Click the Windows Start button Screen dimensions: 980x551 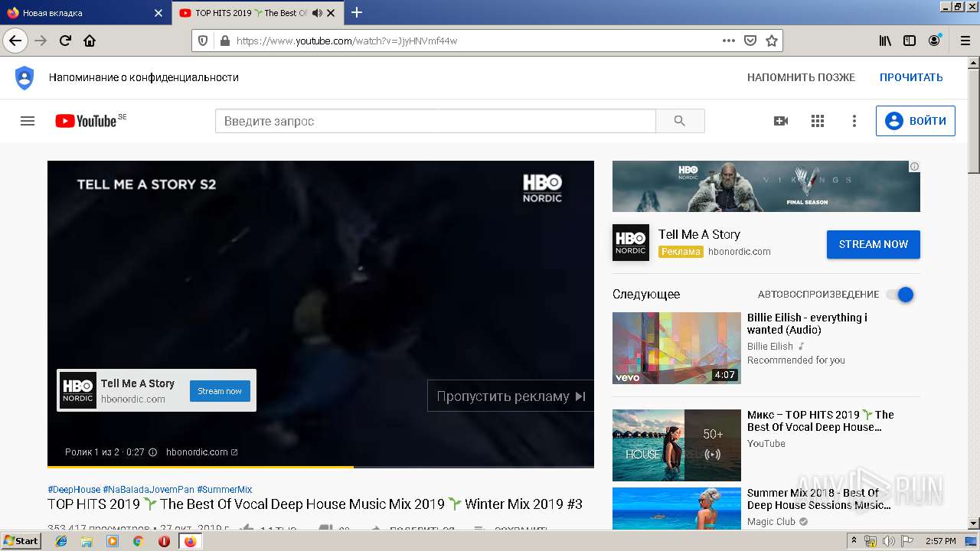[x=21, y=541]
